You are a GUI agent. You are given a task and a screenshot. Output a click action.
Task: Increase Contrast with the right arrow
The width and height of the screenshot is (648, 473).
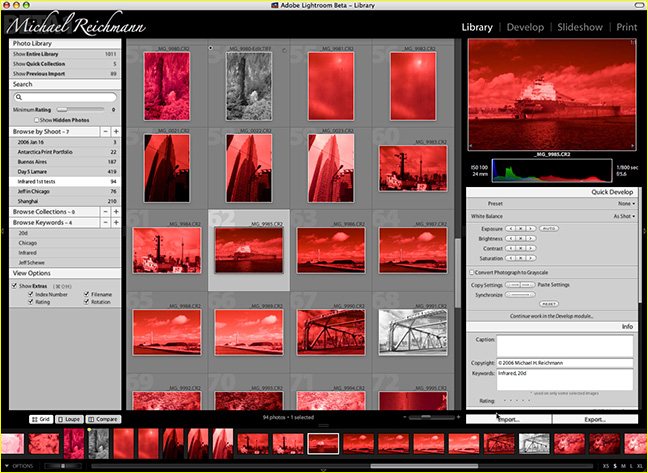531,248
